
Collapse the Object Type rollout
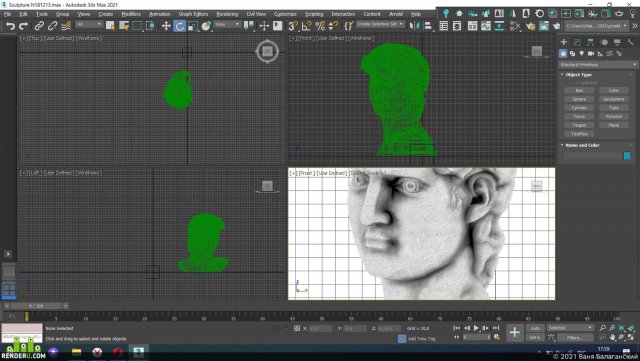[x=578, y=75]
